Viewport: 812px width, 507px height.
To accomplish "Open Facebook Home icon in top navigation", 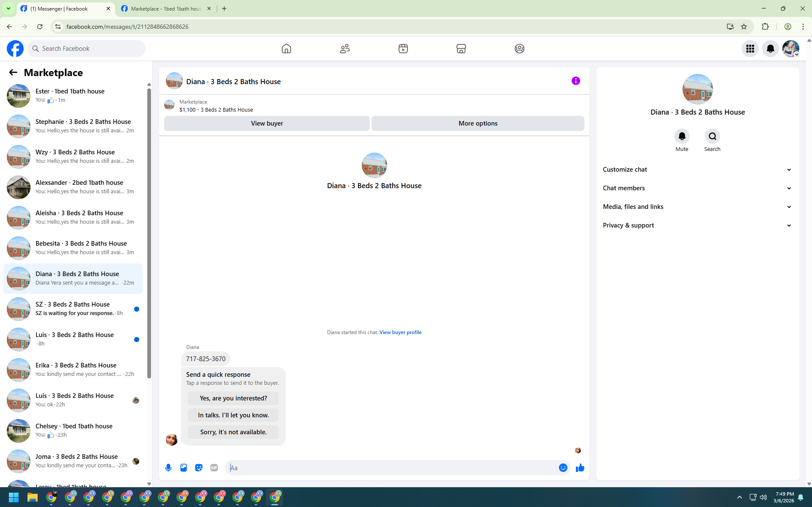I will point(286,49).
